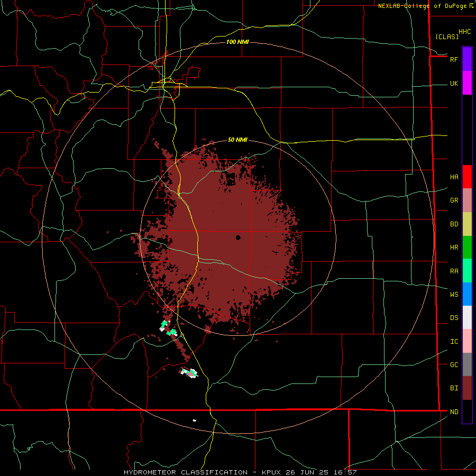Click the DS legend label
The image size is (476, 476).
pyautogui.click(x=454, y=318)
